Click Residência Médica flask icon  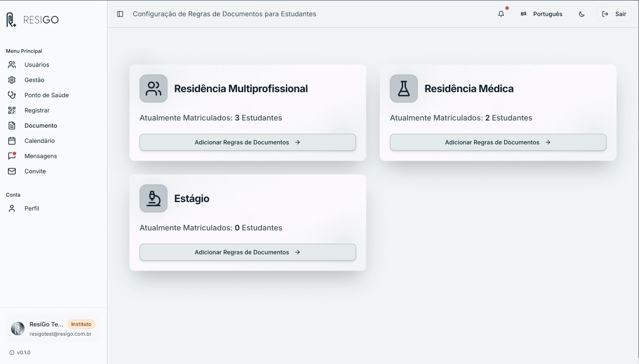point(404,89)
